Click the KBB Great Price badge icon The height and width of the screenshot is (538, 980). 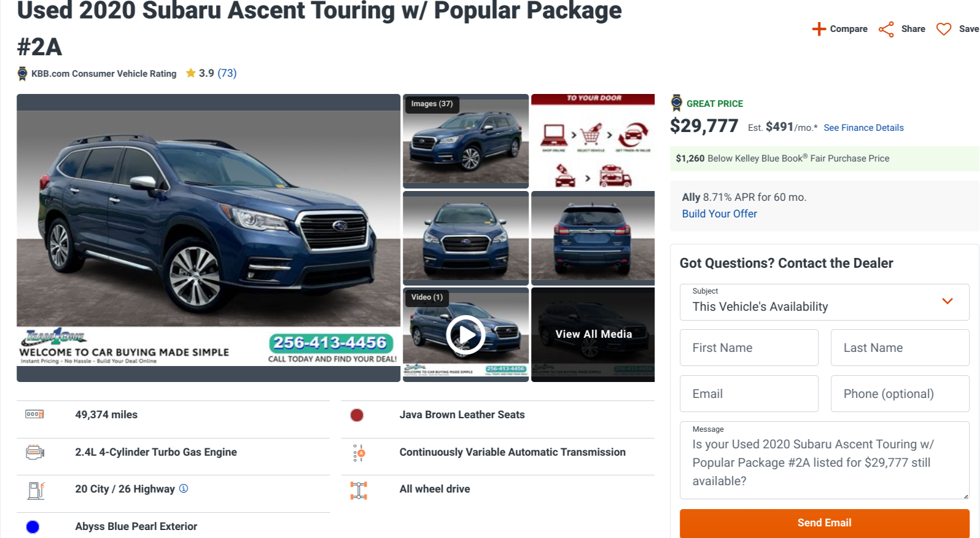pos(677,103)
